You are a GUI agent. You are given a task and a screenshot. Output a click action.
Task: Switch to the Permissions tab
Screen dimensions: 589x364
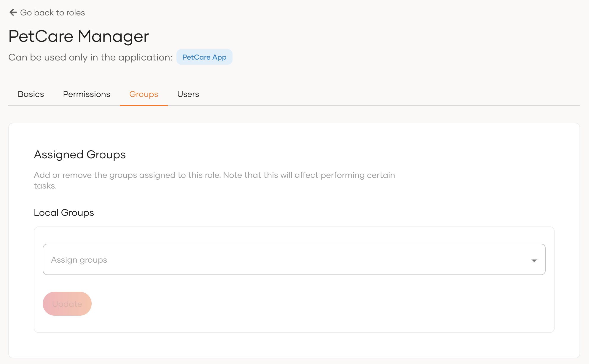click(x=86, y=94)
